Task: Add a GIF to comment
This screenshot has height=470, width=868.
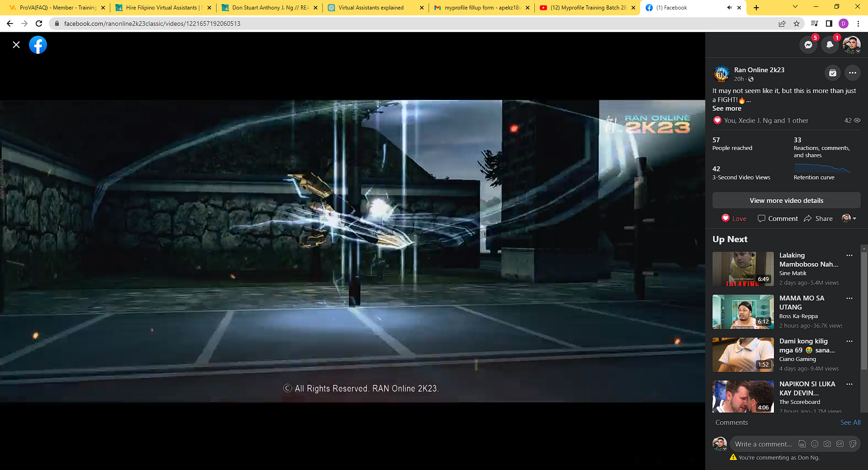Action: pyautogui.click(x=840, y=444)
